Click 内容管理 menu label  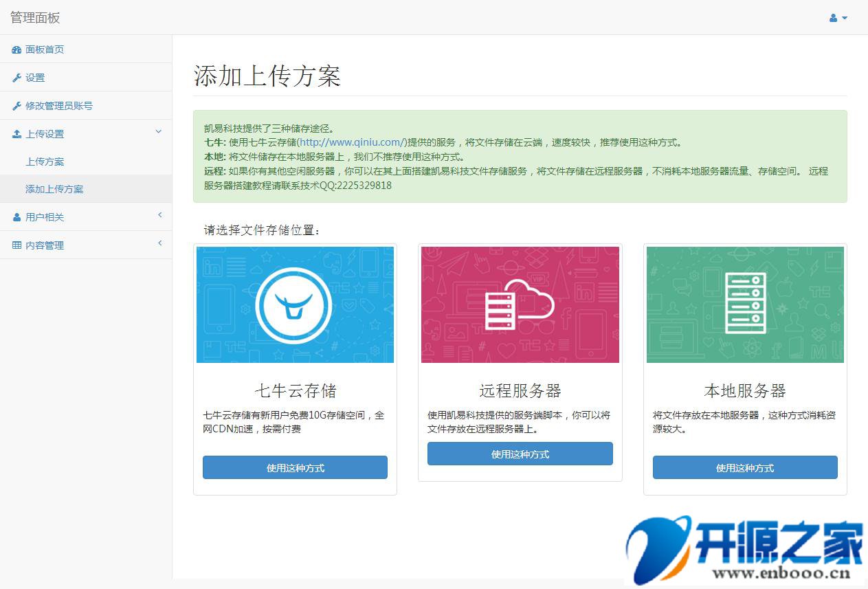pos(45,245)
